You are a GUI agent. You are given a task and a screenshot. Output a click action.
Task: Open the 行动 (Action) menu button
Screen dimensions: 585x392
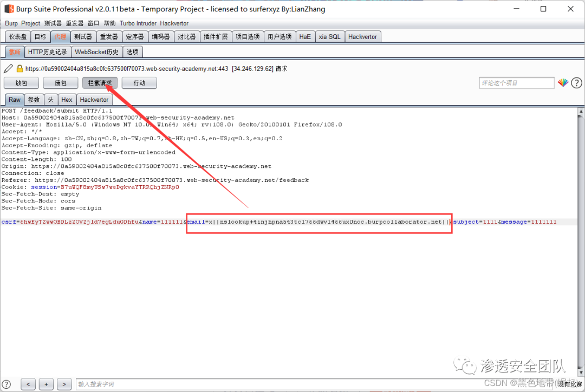pyautogui.click(x=139, y=83)
